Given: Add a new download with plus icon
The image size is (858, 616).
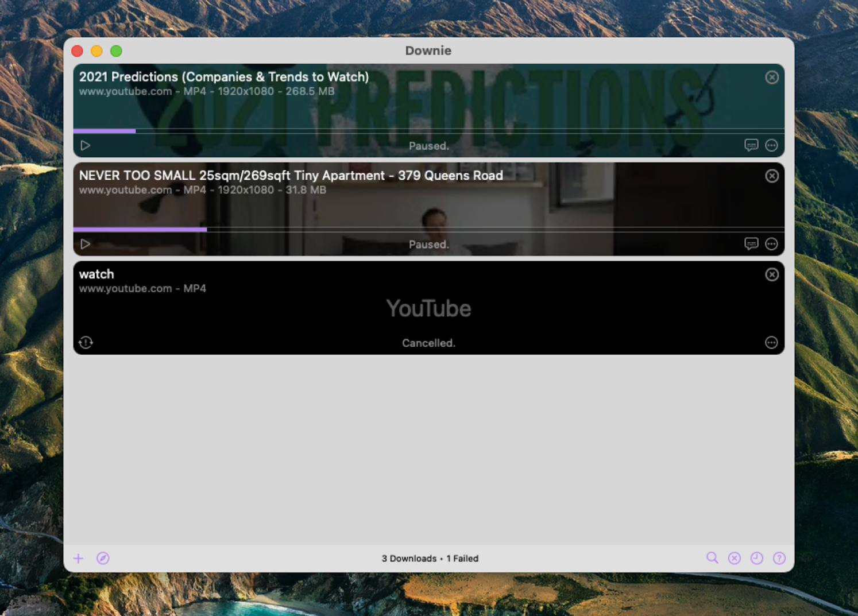Looking at the screenshot, I should [x=78, y=558].
